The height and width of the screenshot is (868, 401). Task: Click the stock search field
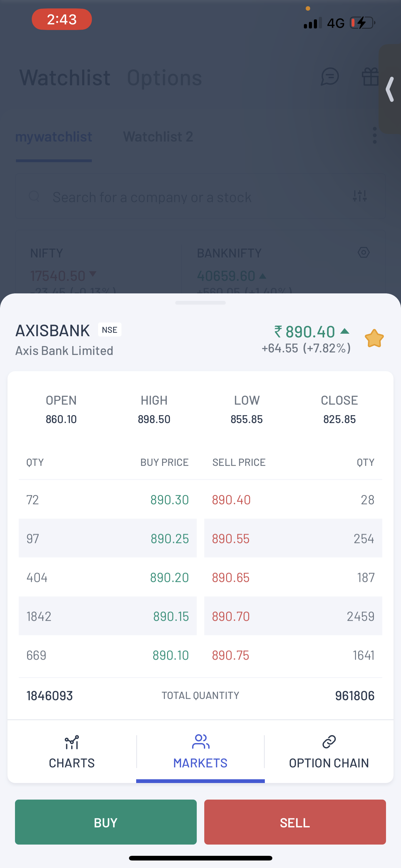195,197
